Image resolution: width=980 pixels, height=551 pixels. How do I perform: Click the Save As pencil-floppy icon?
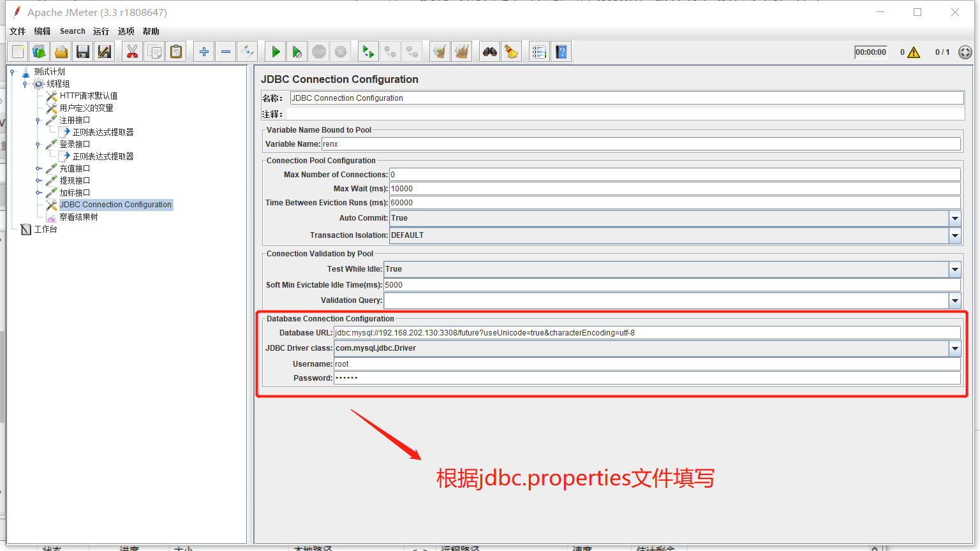point(105,52)
